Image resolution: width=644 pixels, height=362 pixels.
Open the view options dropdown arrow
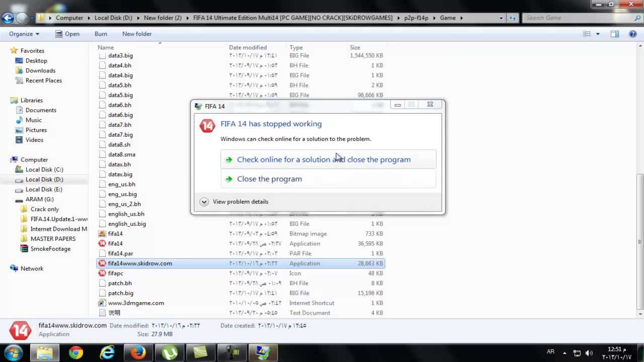tap(598, 34)
